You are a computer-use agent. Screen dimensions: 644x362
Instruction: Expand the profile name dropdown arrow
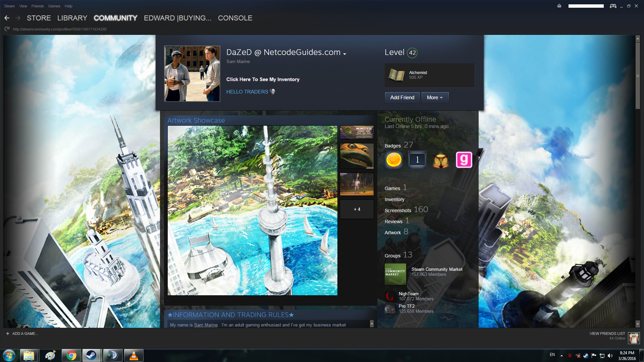344,54
